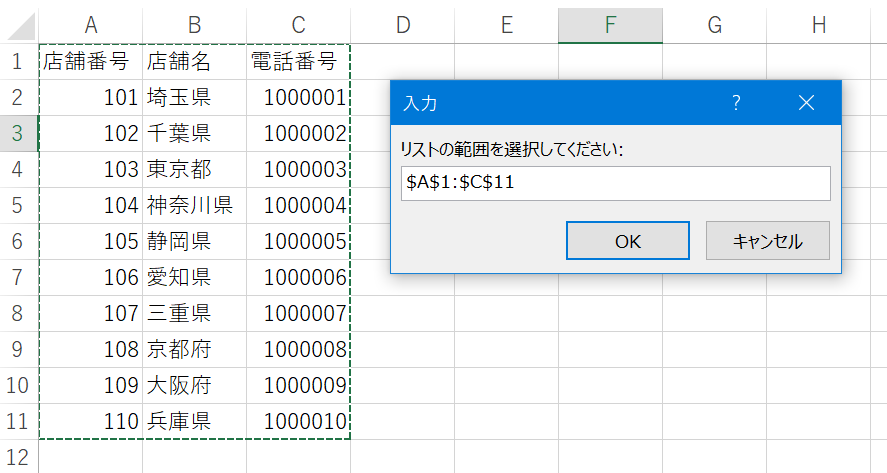The height and width of the screenshot is (473, 887).
Task: Select column D header
Action: (x=403, y=25)
